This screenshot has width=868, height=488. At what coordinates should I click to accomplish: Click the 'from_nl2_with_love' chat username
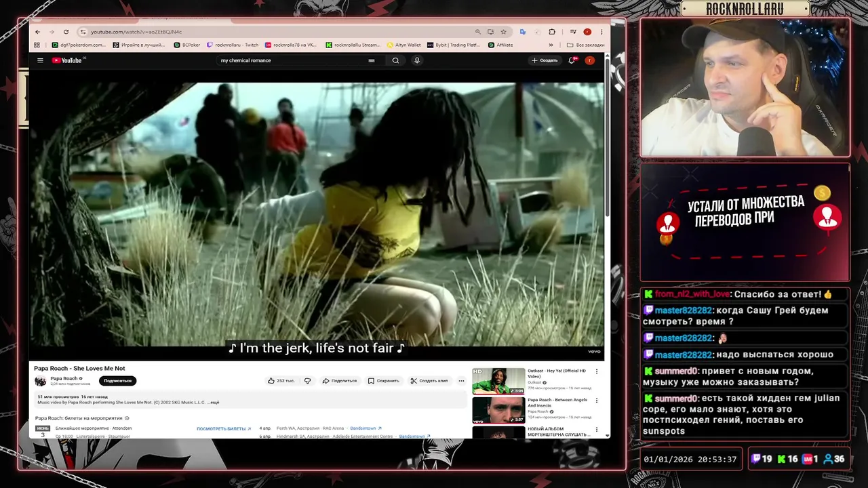click(x=692, y=294)
